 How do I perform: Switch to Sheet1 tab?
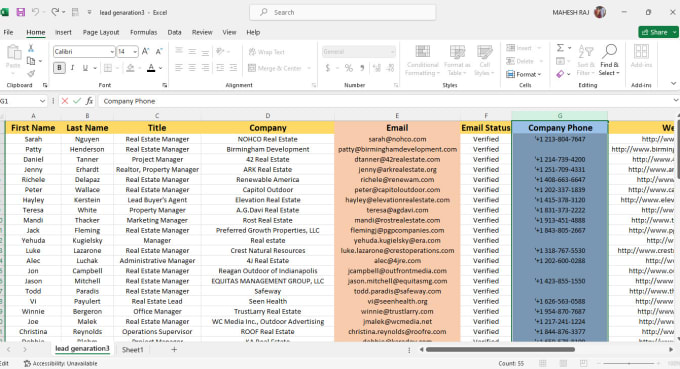click(x=132, y=349)
